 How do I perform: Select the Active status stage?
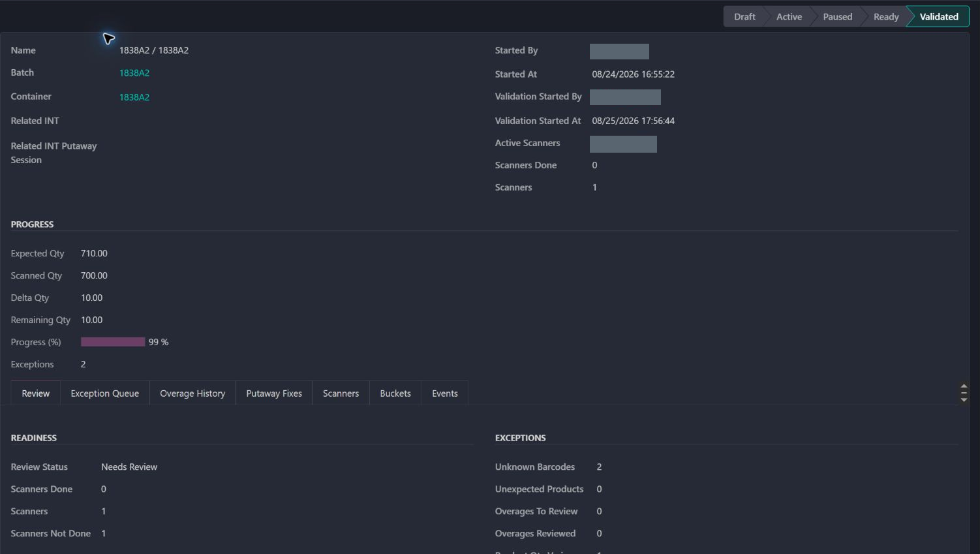(x=789, y=17)
